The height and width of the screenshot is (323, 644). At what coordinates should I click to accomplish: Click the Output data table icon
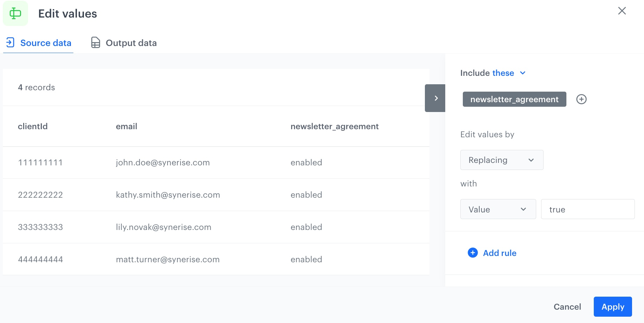click(96, 43)
